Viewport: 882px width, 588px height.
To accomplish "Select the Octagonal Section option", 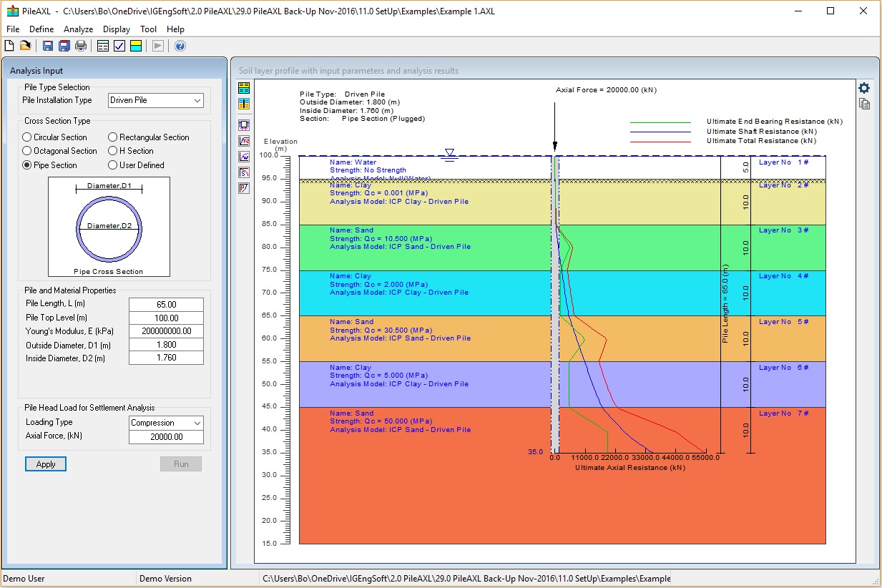I will (60, 151).
